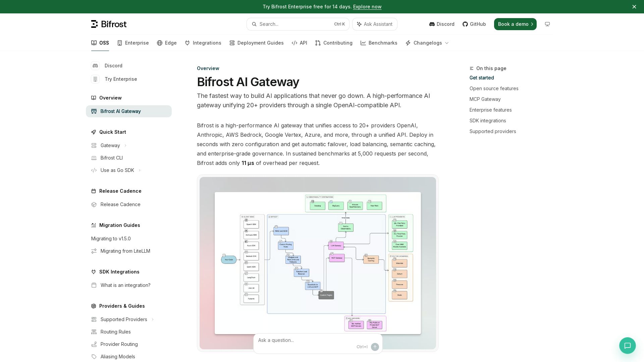Click the Ask Assistant sparkle icon
Image resolution: width=644 pixels, height=362 pixels.
pos(359,24)
